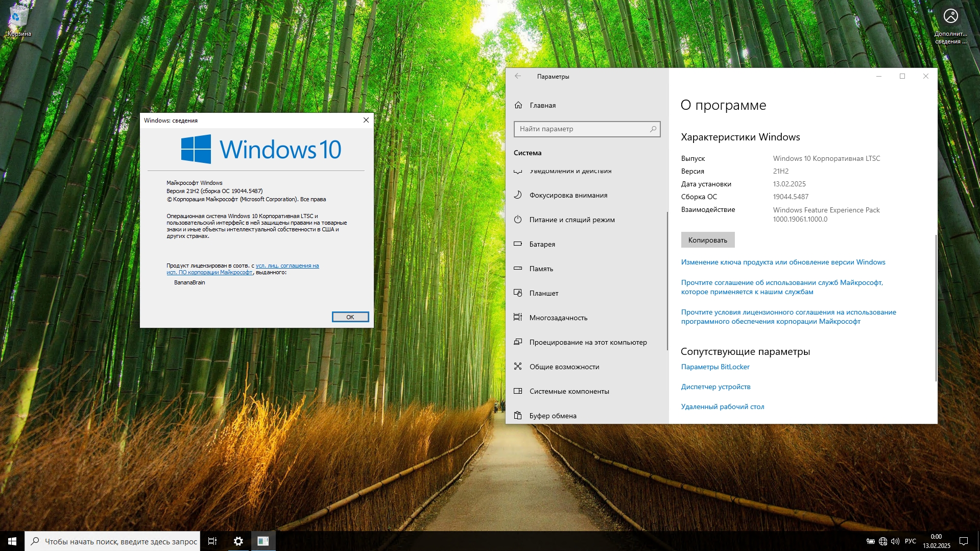Click the Взаимодействие label
980x551 pixels.
click(x=708, y=209)
